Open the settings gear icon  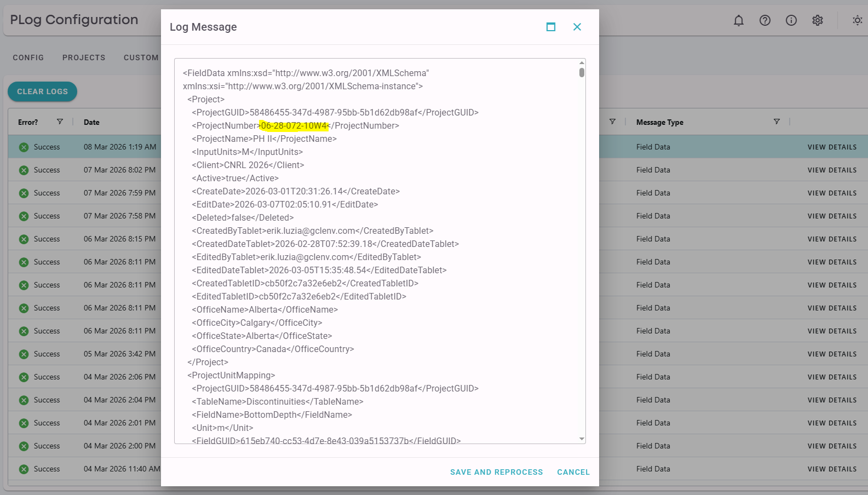click(x=818, y=21)
